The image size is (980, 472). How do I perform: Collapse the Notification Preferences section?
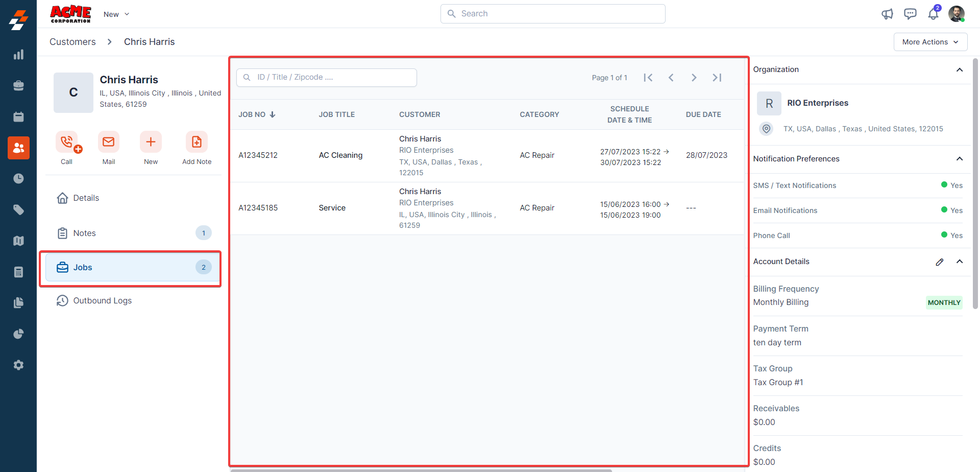tap(959, 159)
